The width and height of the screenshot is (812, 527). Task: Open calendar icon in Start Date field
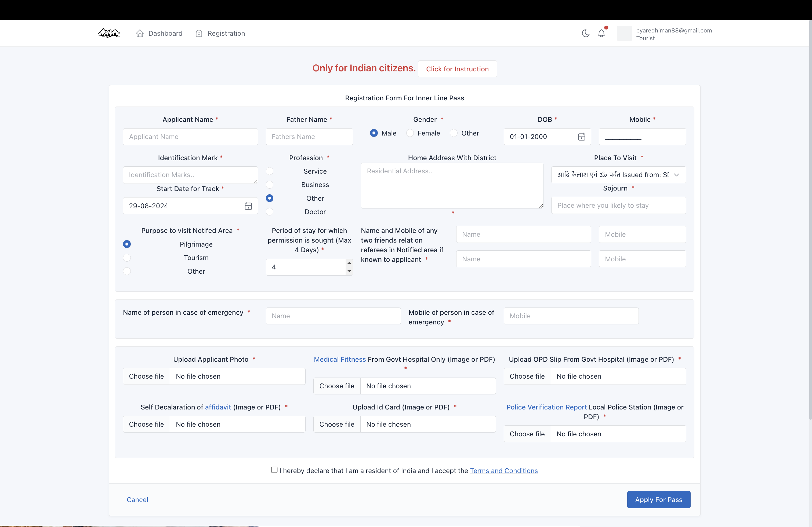(x=248, y=206)
